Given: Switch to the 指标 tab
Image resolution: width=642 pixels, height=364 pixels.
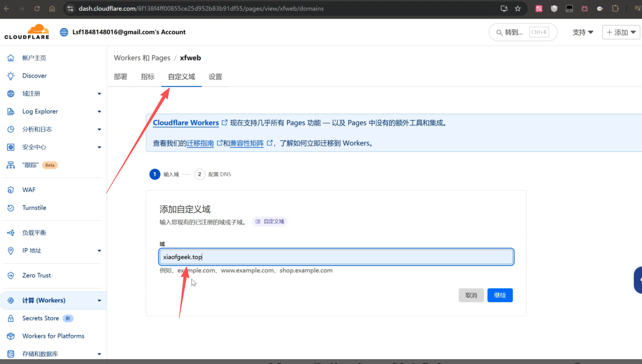Looking at the screenshot, I should pyautogui.click(x=147, y=77).
